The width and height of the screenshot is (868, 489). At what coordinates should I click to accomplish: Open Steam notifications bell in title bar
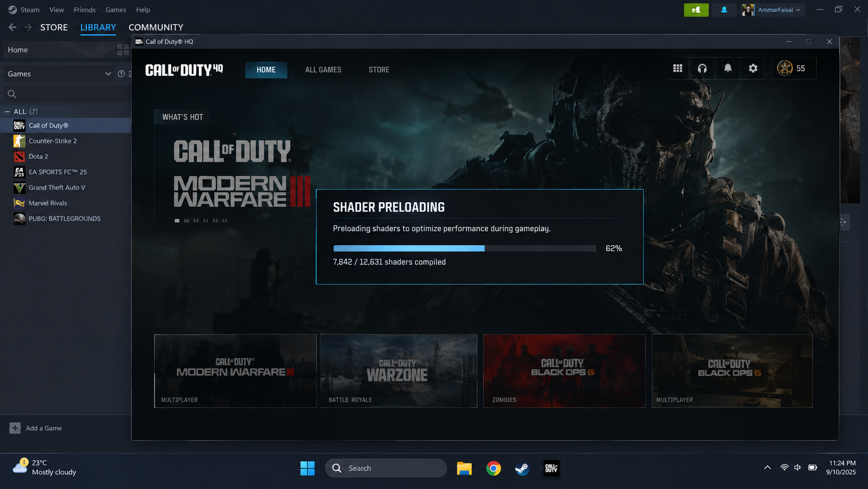[724, 10]
